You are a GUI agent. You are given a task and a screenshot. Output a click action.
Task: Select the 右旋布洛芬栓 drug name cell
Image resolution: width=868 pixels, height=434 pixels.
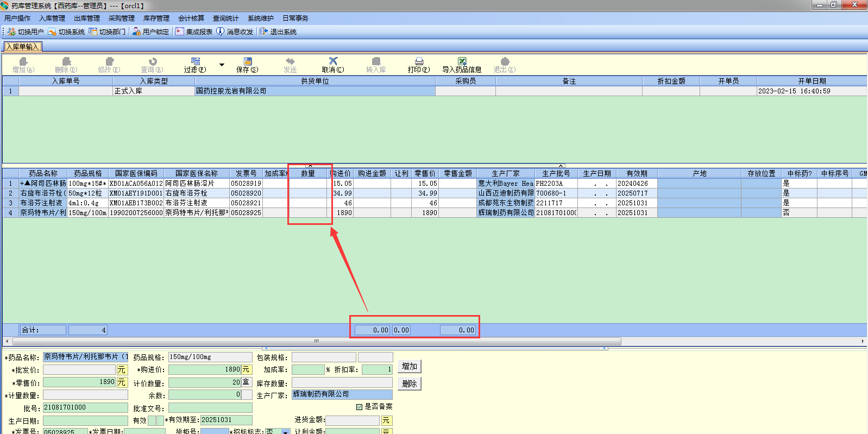43,193
